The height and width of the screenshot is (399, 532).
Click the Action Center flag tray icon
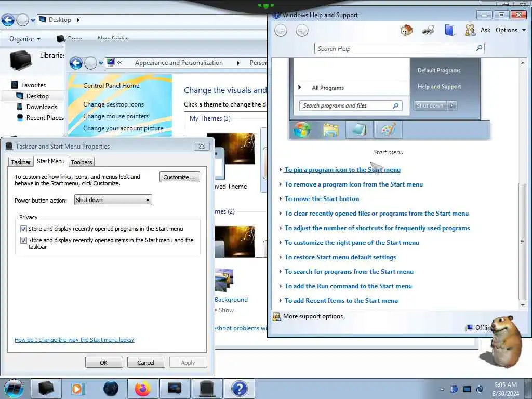click(454, 389)
